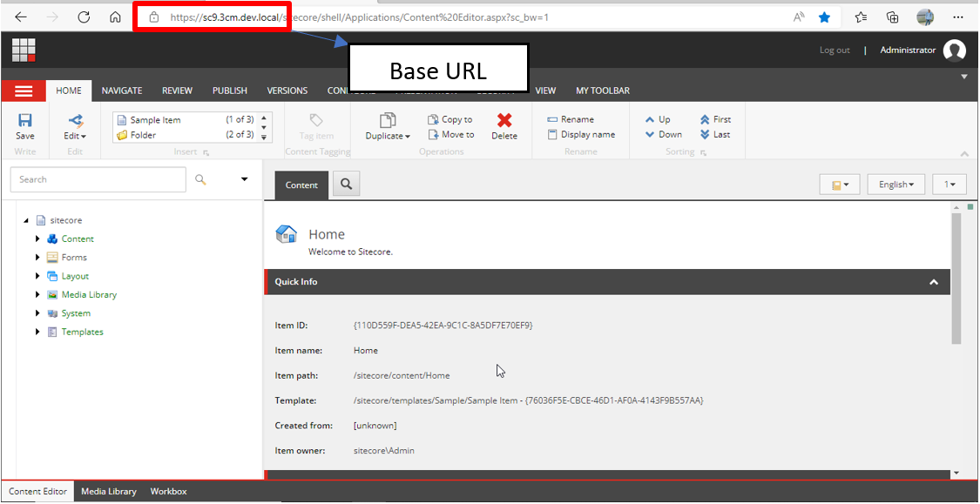Viewport: 980px width, 504px height.
Task: Click the Copy to icon
Action: click(435, 120)
